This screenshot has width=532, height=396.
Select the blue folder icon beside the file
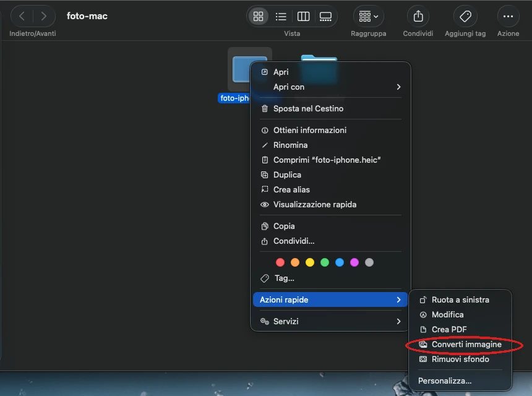tap(319, 69)
